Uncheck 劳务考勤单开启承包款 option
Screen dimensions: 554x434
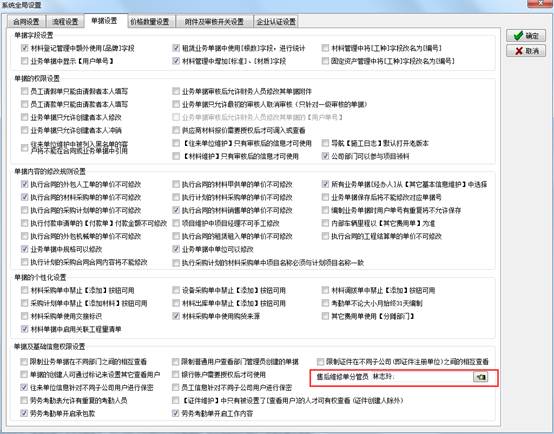coord(24,413)
